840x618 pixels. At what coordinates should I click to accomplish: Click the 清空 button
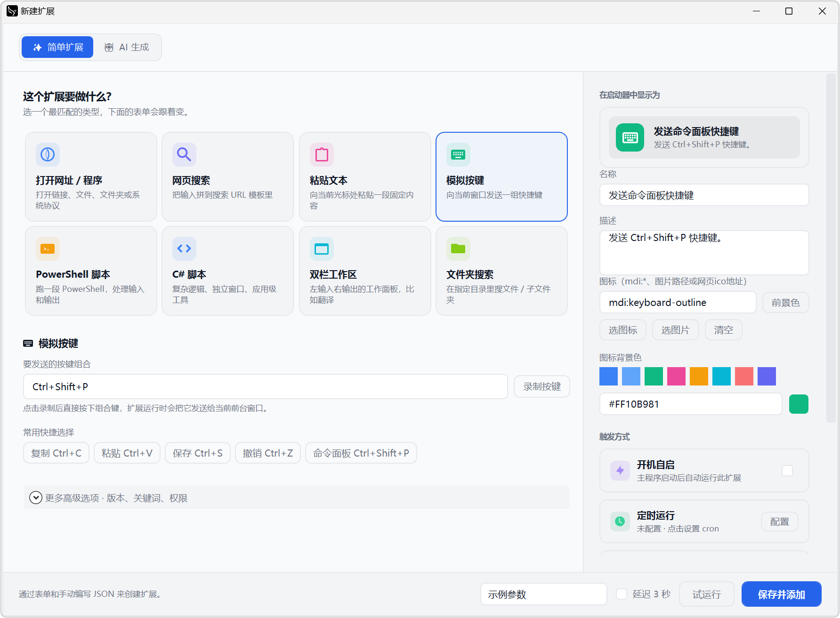pos(724,330)
